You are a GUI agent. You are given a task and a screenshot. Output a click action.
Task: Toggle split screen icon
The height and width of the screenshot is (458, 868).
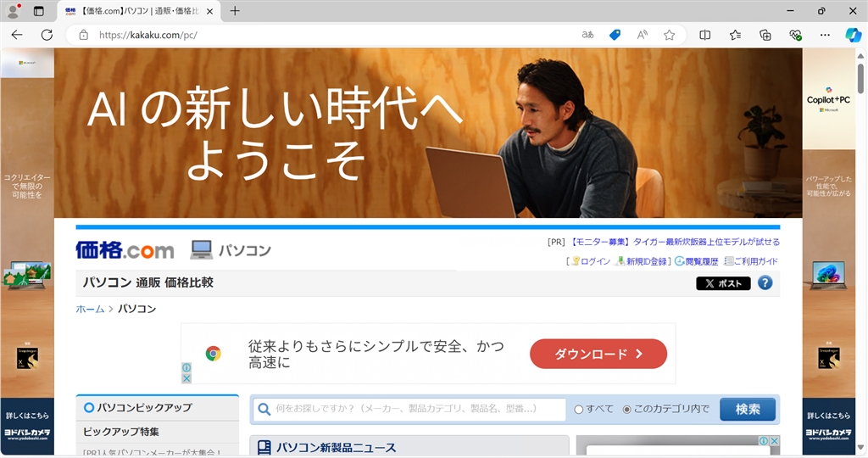(704, 35)
